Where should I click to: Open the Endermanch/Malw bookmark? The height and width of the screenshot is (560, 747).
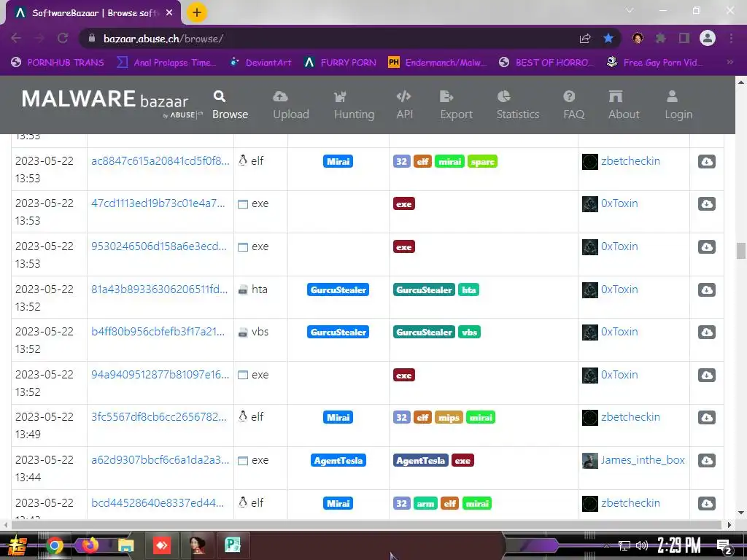click(x=438, y=63)
